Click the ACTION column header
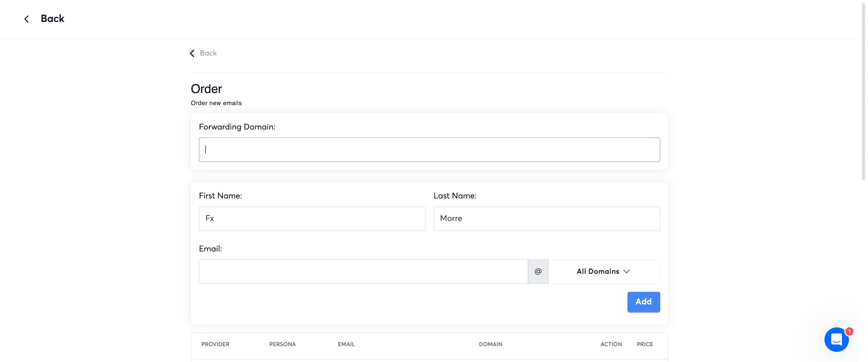This screenshot has height=362, width=868. click(611, 344)
